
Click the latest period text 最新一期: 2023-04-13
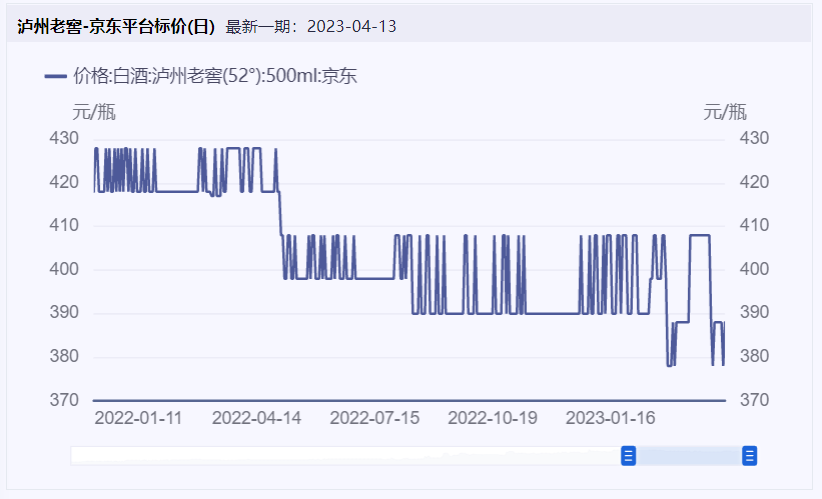click(x=311, y=27)
